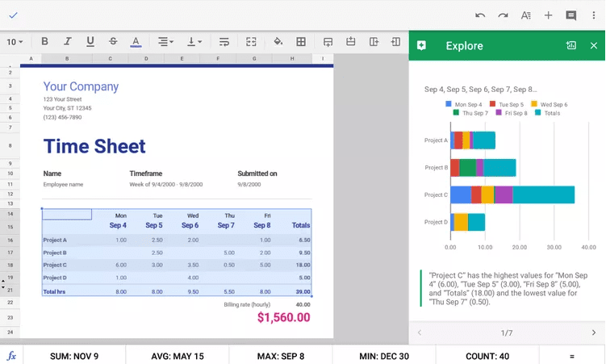Open the vertical alignment dropdown
The image size is (606, 364).
coord(194,41)
